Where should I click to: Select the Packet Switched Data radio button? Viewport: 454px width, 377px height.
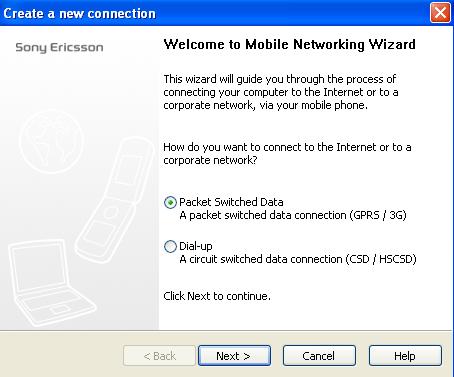click(170, 202)
